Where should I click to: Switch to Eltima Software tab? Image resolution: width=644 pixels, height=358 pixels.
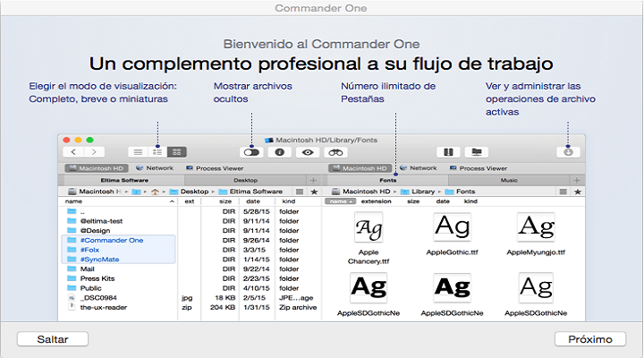[x=124, y=180]
